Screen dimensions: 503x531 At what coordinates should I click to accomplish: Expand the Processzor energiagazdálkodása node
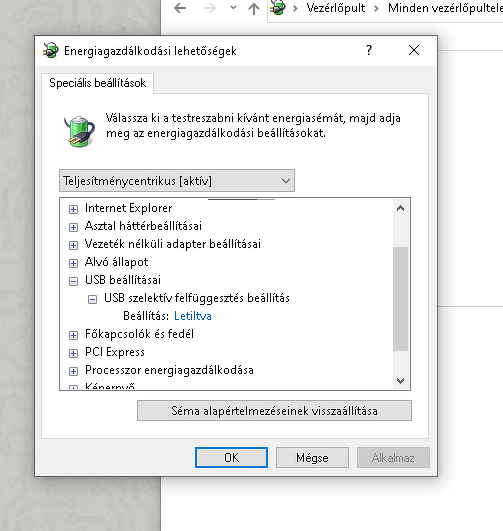(x=73, y=371)
